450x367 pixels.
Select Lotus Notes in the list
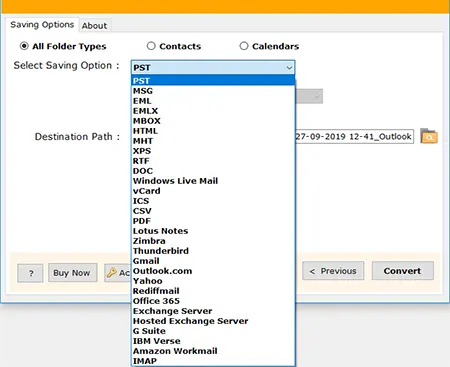[213, 231]
